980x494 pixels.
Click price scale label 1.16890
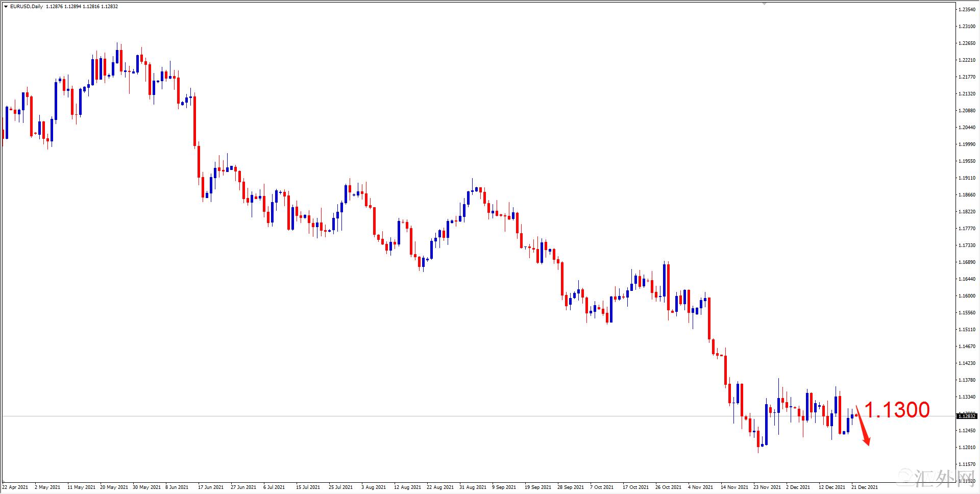[967, 262]
